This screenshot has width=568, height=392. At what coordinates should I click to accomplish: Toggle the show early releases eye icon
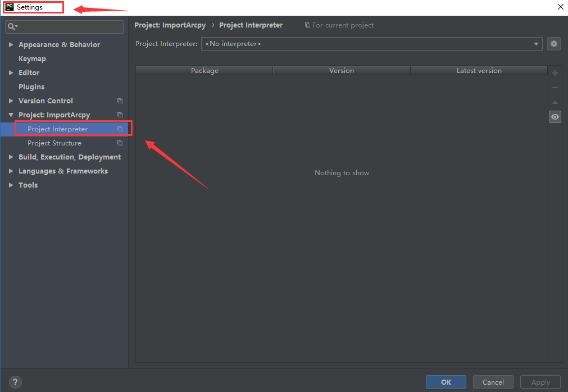(x=555, y=117)
